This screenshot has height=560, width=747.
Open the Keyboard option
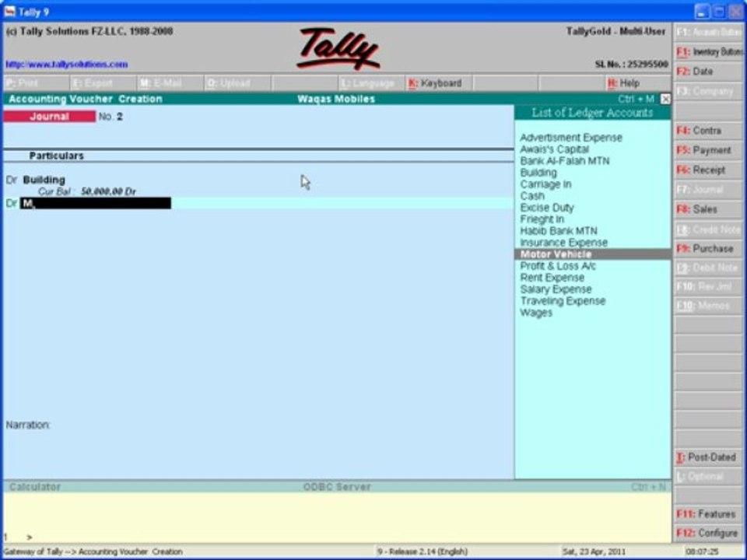tap(438, 83)
